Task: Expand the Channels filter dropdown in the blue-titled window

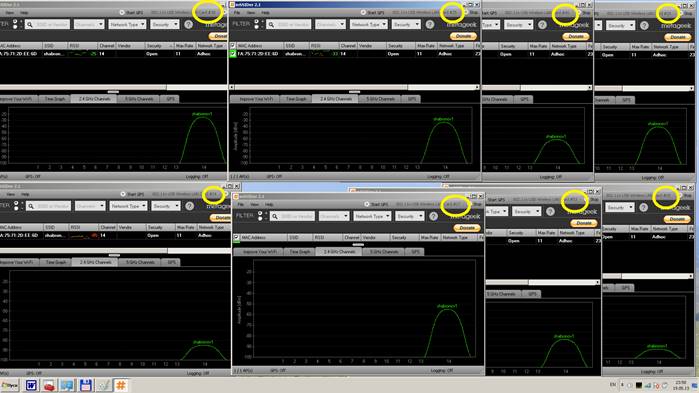Action: coord(330,25)
